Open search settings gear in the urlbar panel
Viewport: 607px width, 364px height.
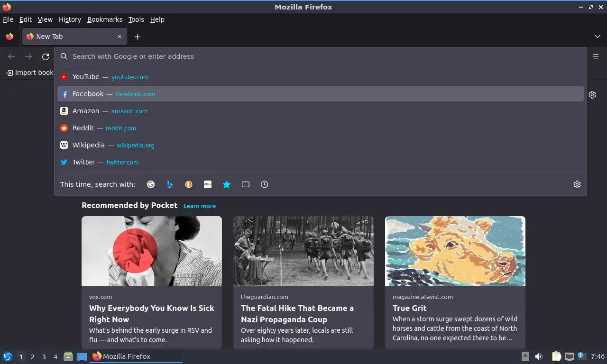pos(577,184)
